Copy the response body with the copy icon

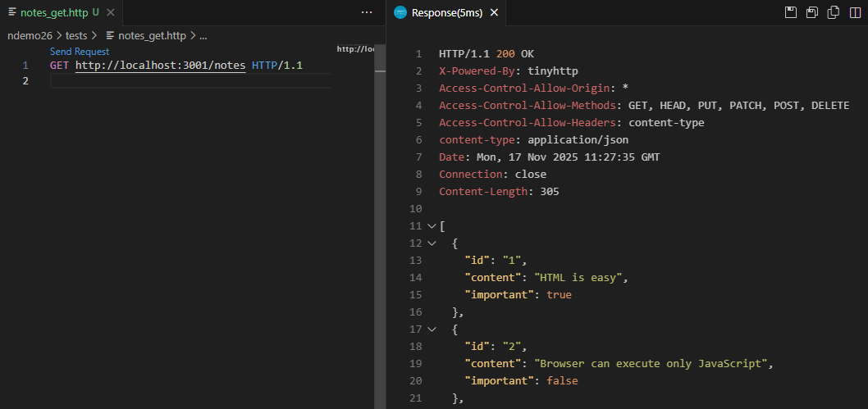coord(834,12)
